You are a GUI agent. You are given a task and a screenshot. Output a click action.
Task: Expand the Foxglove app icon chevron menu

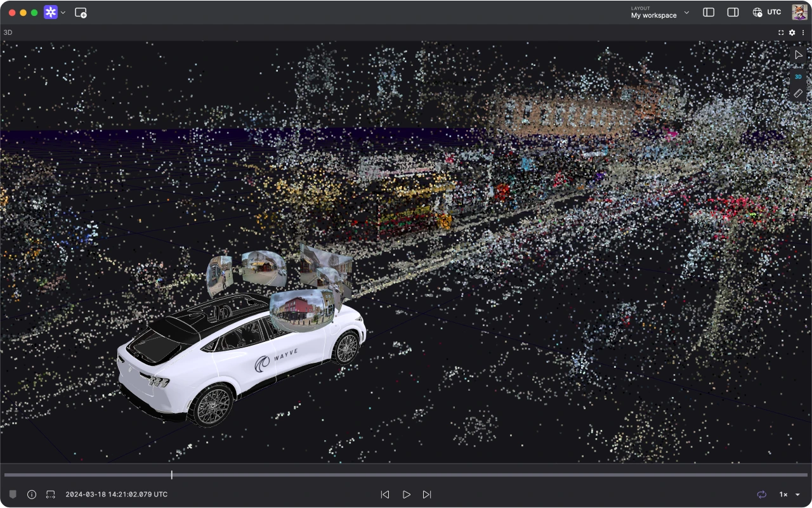pos(63,12)
